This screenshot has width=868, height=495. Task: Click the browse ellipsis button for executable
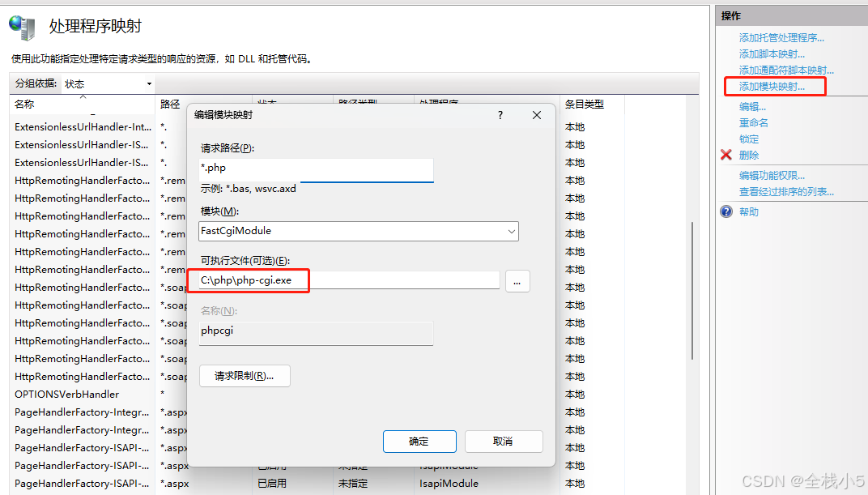(517, 281)
